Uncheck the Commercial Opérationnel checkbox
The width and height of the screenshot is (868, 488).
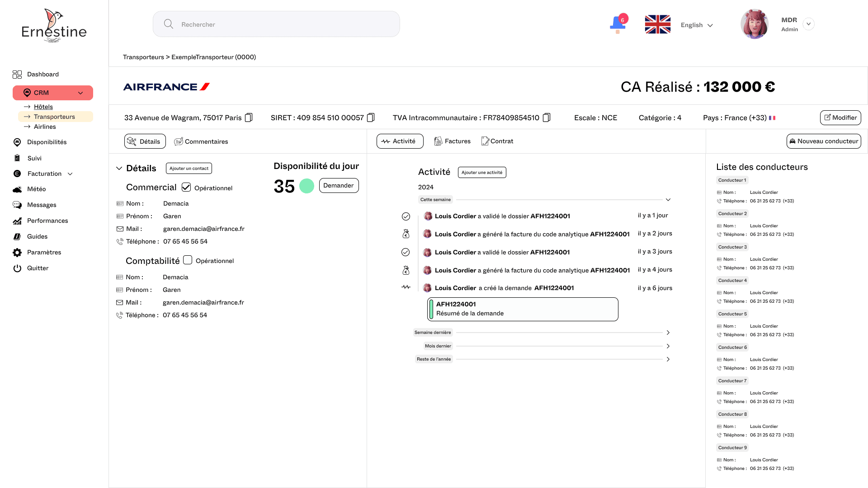point(186,187)
